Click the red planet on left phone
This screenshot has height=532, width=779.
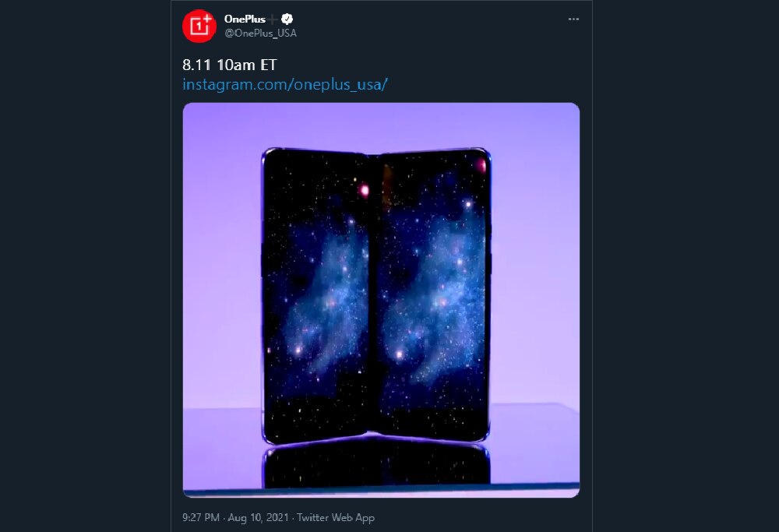(364, 190)
